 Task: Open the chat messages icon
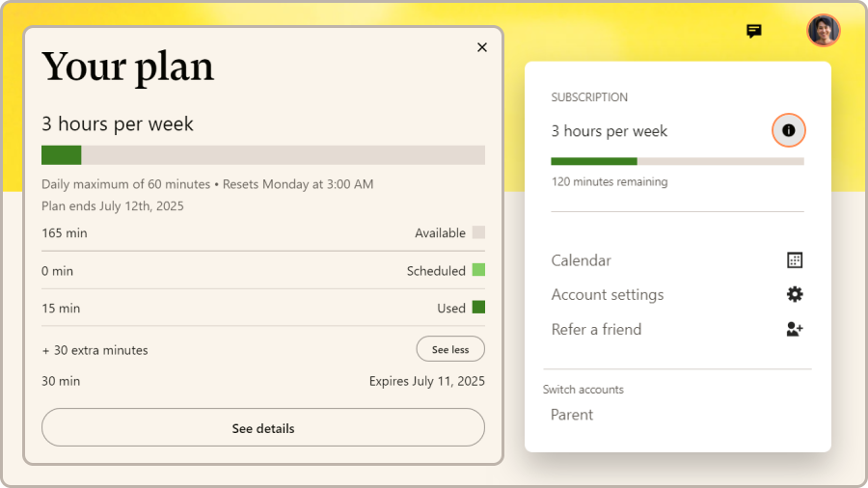tap(754, 31)
